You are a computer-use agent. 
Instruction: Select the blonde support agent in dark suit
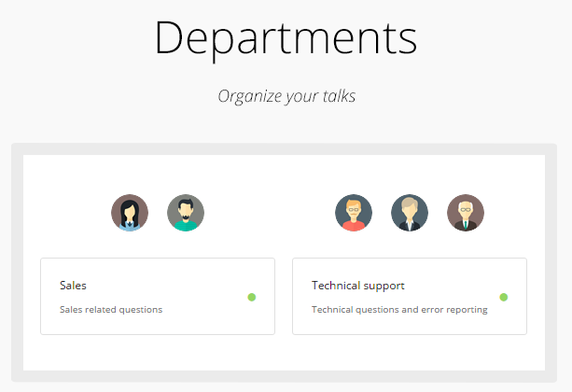[410, 213]
